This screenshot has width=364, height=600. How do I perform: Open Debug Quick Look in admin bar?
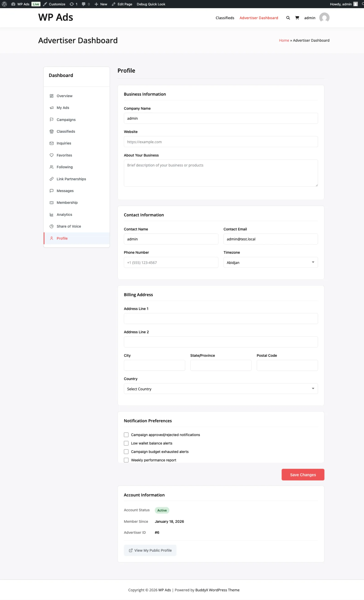click(x=151, y=4)
